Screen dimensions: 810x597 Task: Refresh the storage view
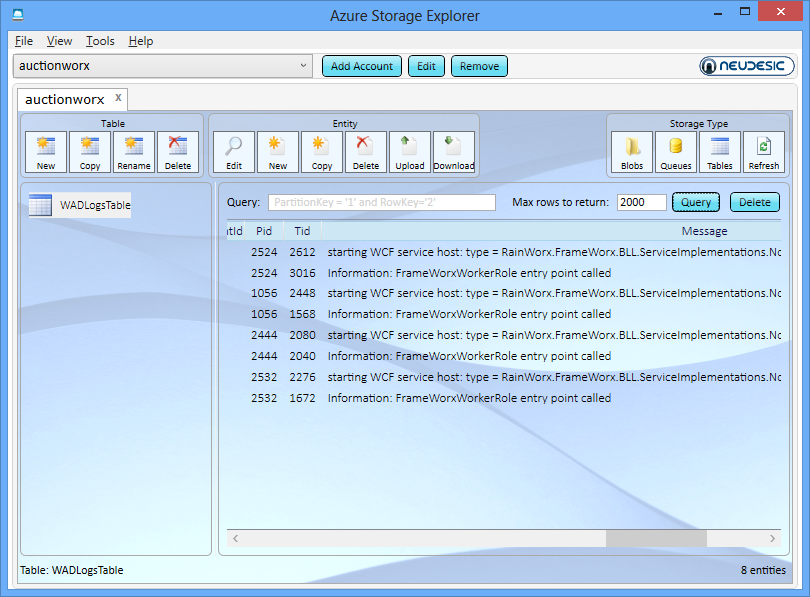[x=764, y=152]
